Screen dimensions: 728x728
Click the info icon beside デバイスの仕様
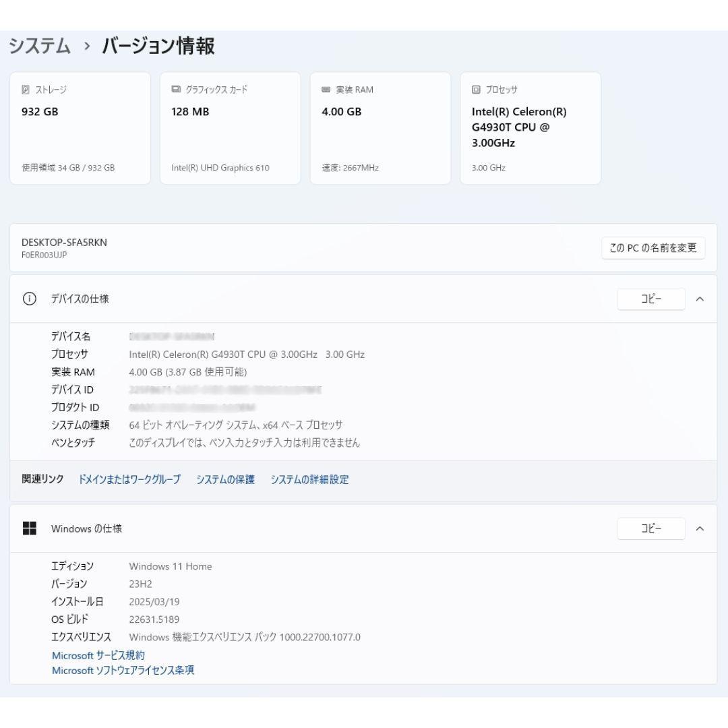28,299
